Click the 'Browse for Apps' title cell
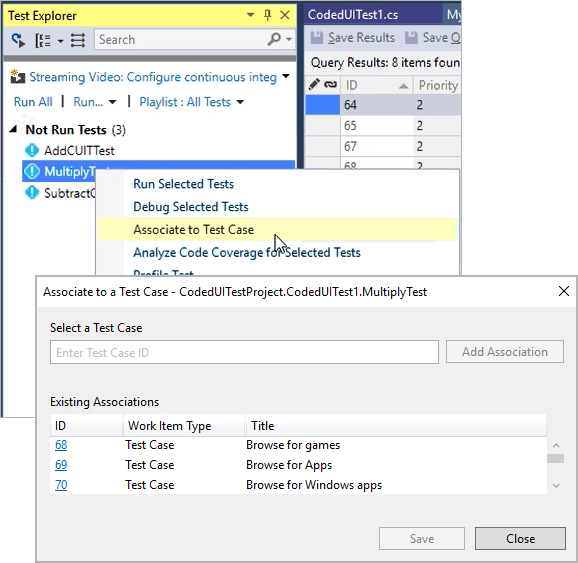The image size is (578, 563). pyautogui.click(x=289, y=465)
